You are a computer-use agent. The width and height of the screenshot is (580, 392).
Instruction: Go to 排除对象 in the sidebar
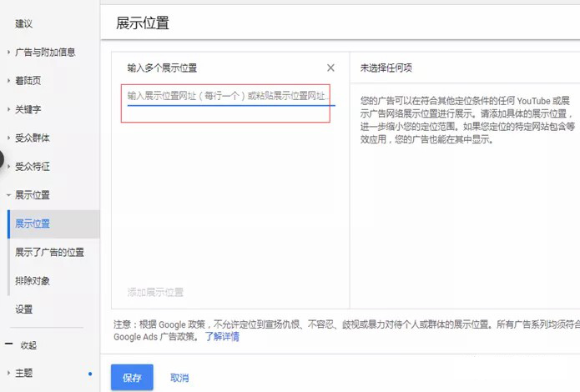(33, 280)
